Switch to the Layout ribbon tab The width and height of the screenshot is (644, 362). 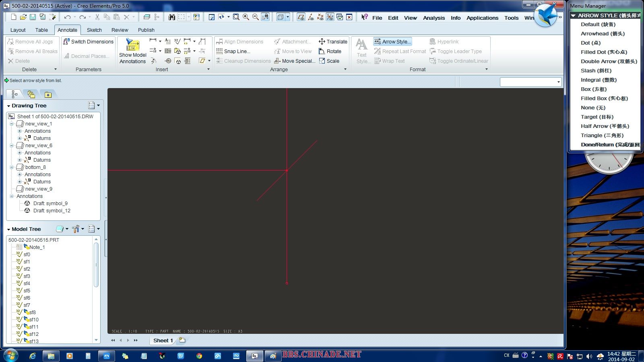coord(18,30)
